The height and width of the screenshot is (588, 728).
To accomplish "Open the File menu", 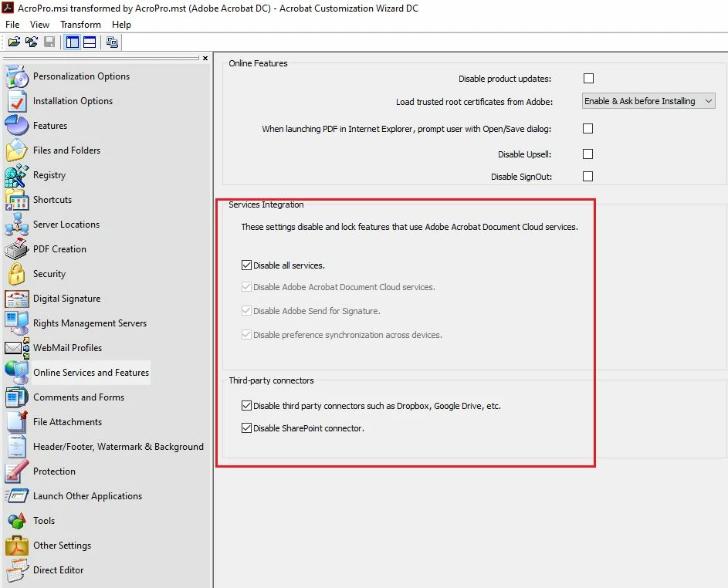I will click(12, 25).
